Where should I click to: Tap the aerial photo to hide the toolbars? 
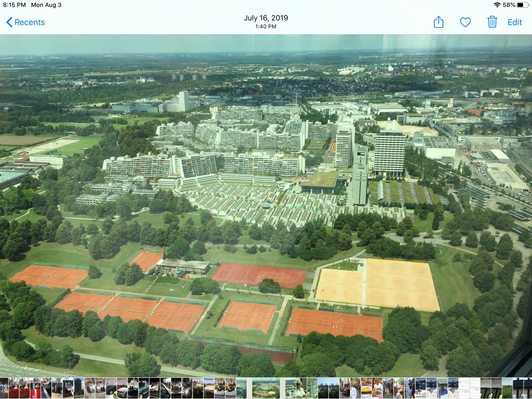point(266,206)
